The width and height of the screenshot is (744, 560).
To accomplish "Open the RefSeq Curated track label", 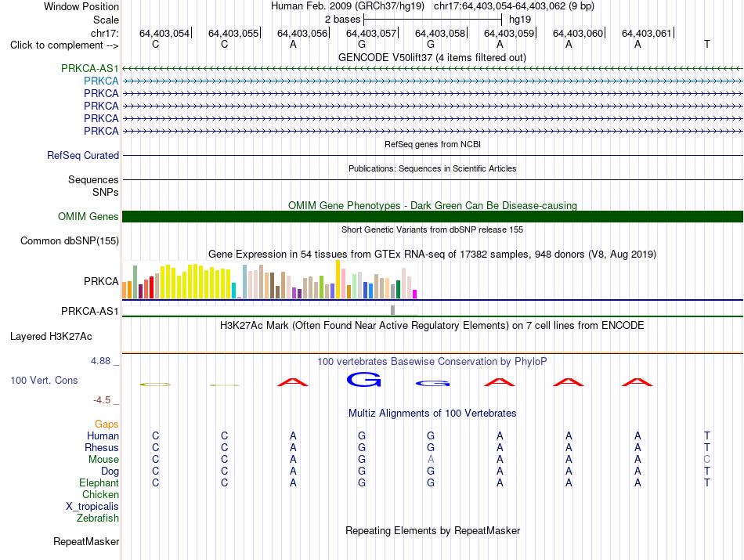I will click(x=83, y=155).
